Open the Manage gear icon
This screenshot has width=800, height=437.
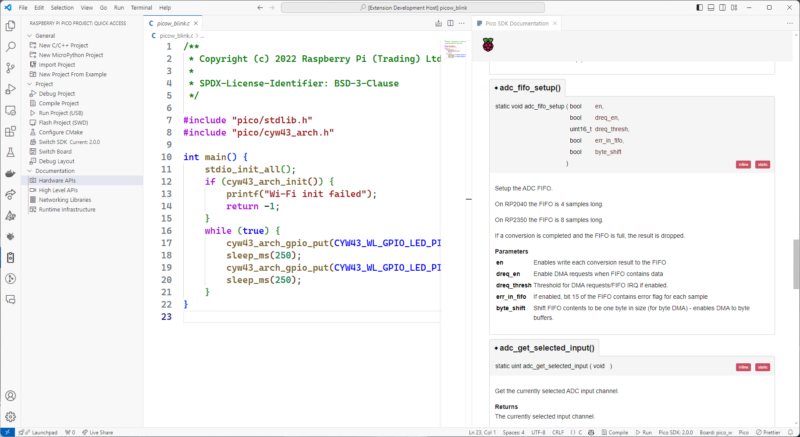[10, 417]
